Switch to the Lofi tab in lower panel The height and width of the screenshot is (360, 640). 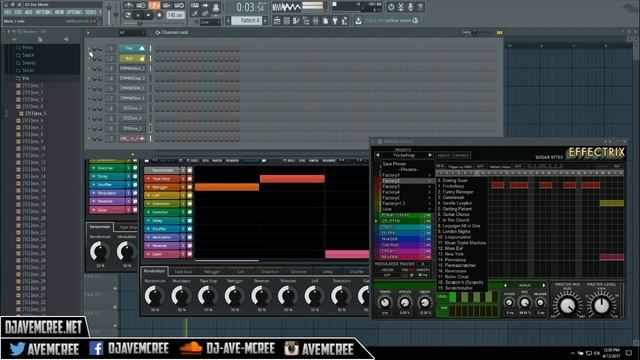click(x=241, y=271)
